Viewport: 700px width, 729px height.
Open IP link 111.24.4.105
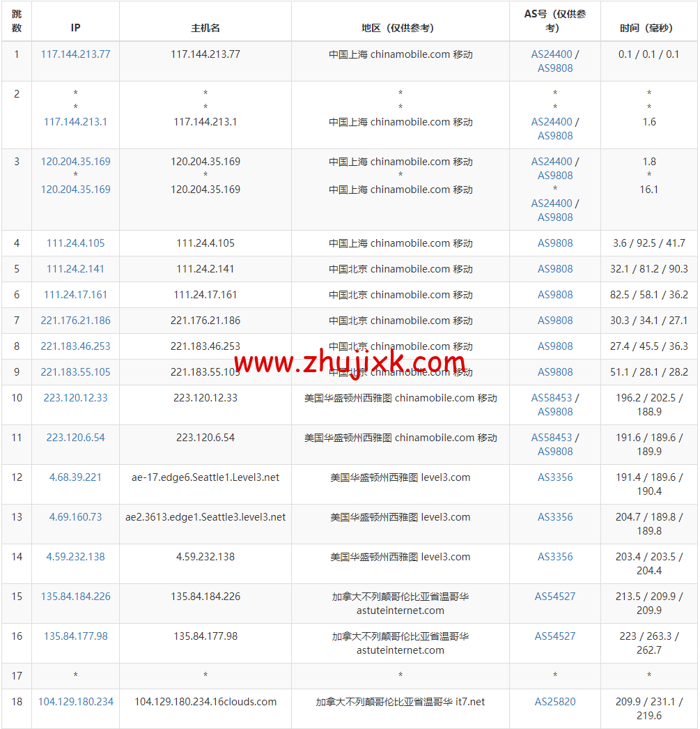pos(75,243)
